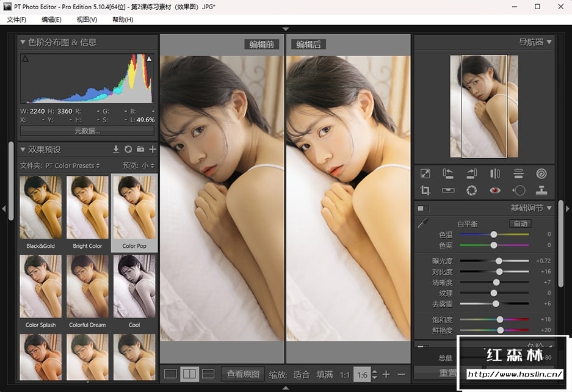Viewport: 572px width, 392px height.
Task: Pick the white balance eyedropper
Action: tap(422, 224)
